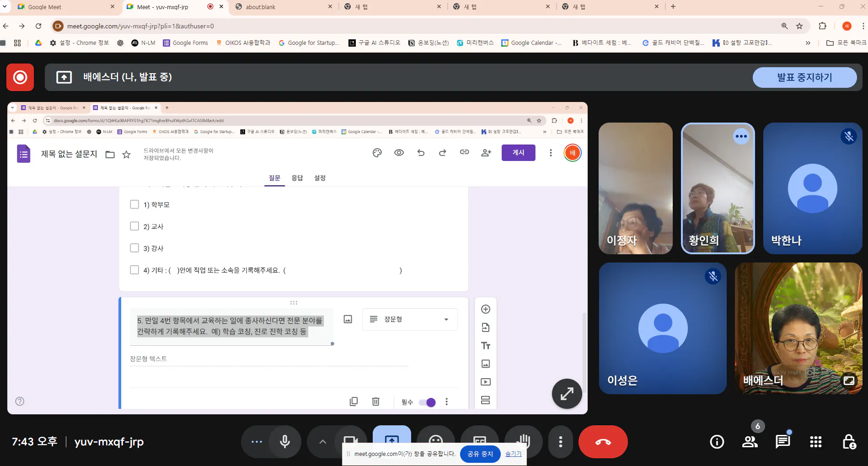
Task: Delete the question with the trash icon
Action: click(375, 401)
